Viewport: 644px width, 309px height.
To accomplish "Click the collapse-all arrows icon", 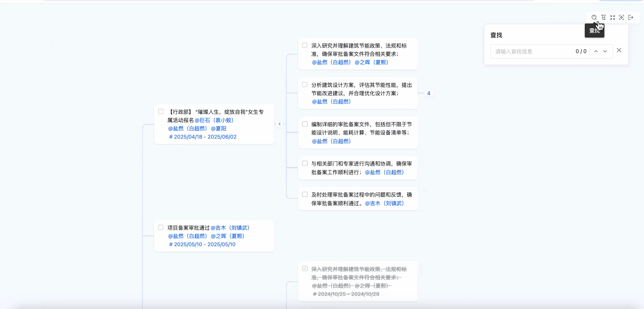I will coord(613,18).
